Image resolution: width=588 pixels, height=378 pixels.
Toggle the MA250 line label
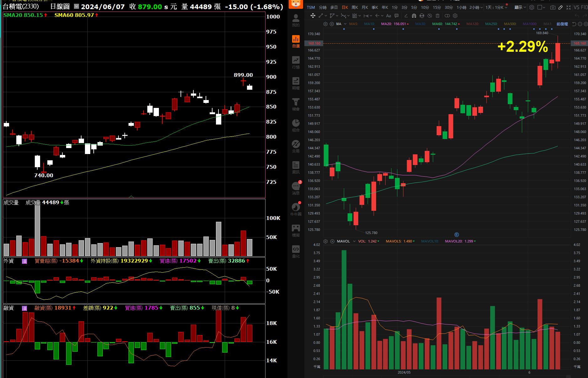491,24
